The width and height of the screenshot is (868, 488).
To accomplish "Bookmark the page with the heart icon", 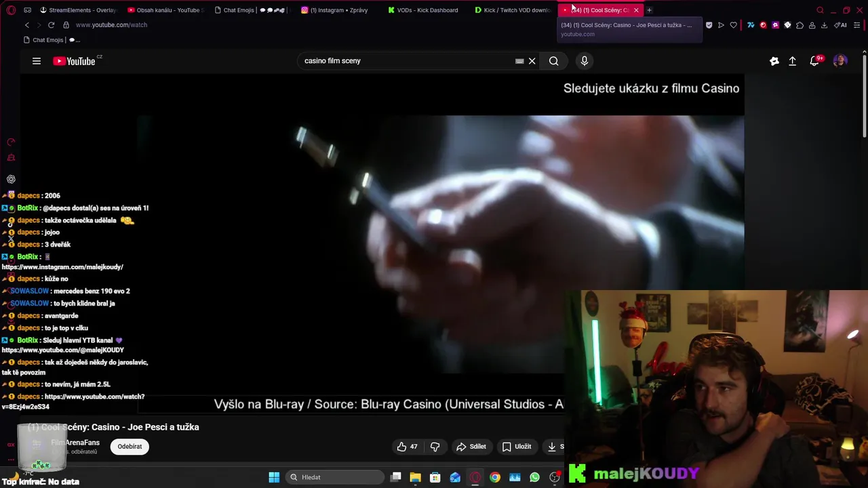I will 733,25.
